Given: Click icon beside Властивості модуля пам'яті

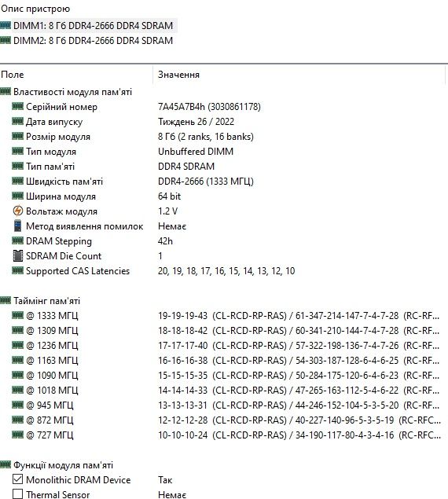Looking at the screenshot, I should (6, 91).
